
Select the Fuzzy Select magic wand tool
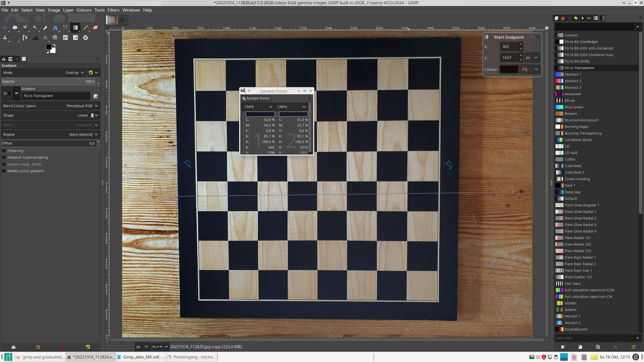(x=35, y=28)
